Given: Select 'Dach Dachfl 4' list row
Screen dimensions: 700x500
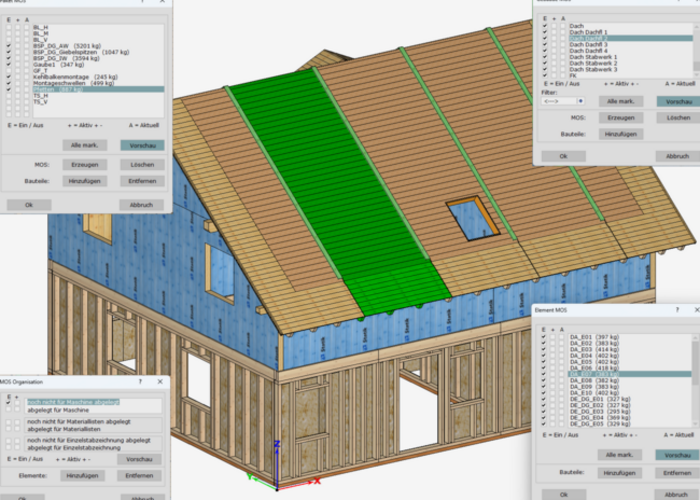Looking at the screenshot, I should [630, 51].
